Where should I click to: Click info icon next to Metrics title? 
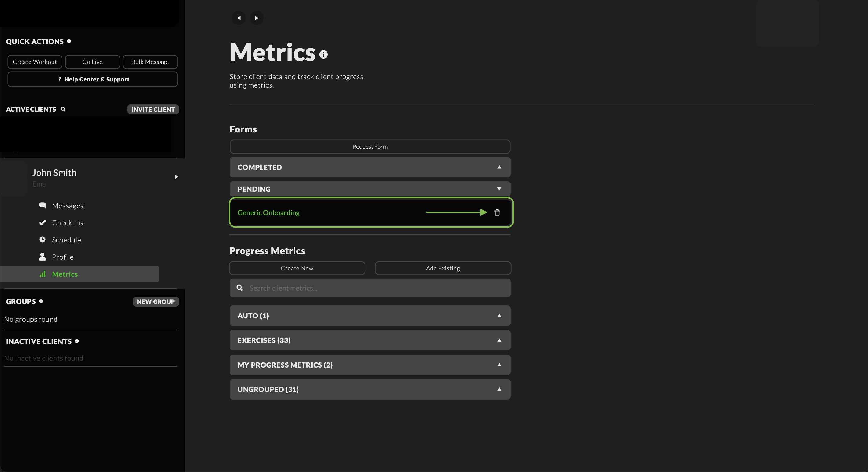[324, 55]
